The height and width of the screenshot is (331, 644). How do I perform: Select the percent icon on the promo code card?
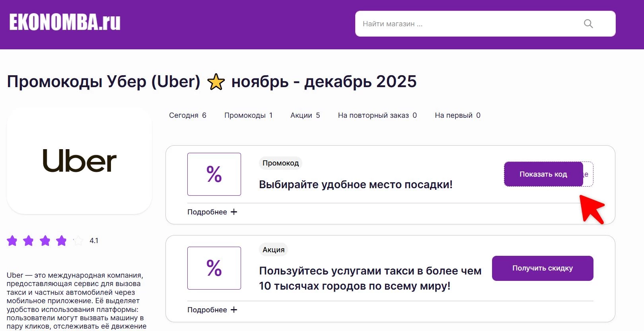click(214, 174)
